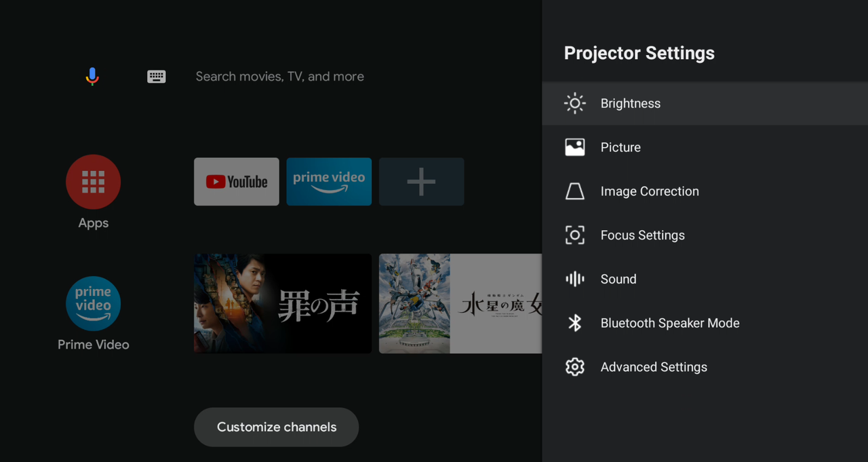868x462 pixels.
Task: Click the Google voice search microphone icon
Action: click(x=92, y=77)
